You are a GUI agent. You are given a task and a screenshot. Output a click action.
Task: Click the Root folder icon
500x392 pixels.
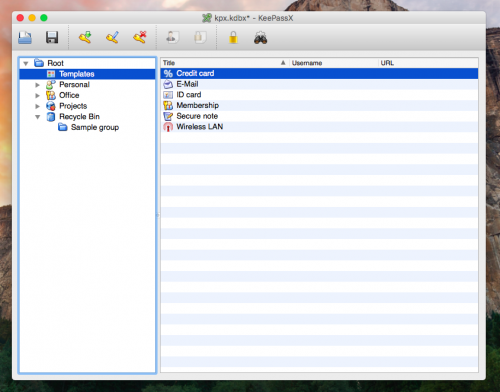(x=39, y=63)
